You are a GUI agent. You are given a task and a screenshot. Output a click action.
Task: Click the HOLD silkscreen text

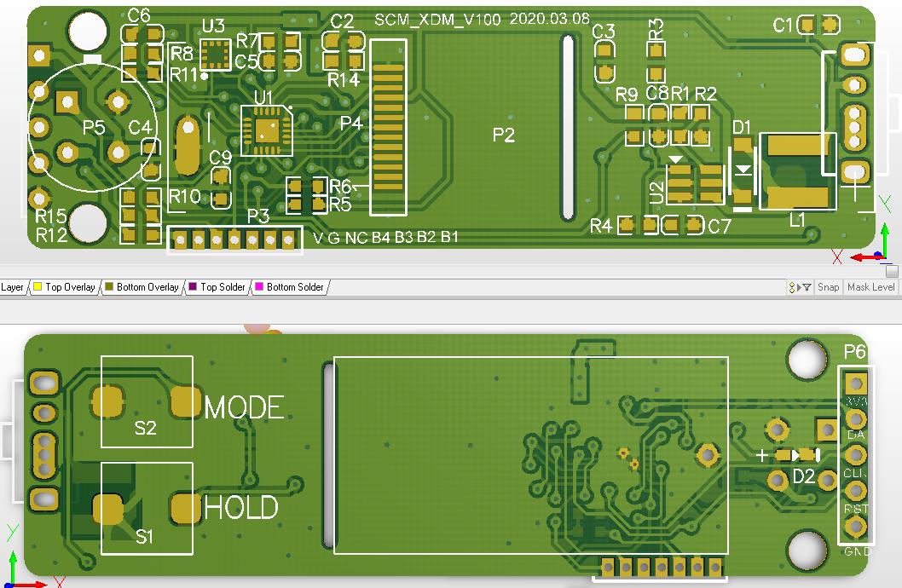(x=241, y=508)
